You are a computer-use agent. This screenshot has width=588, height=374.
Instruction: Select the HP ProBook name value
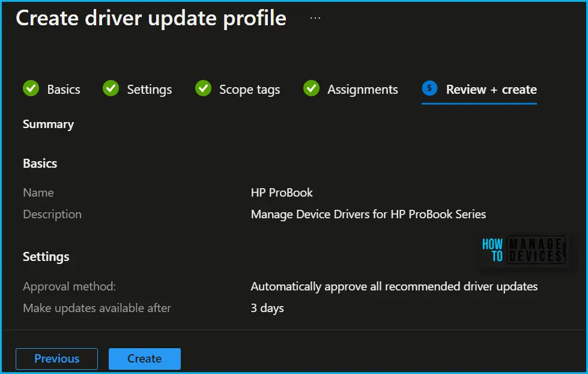282,192
